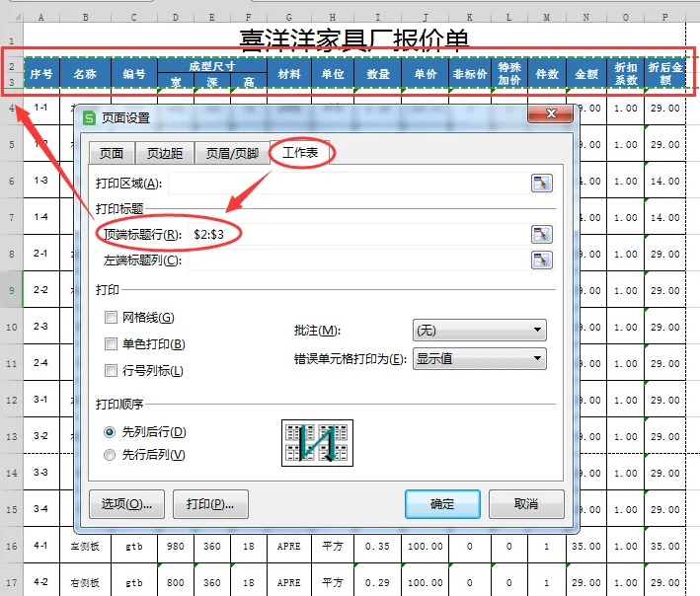Select row 17 header
Screen dimensions: 700x596
12,582
